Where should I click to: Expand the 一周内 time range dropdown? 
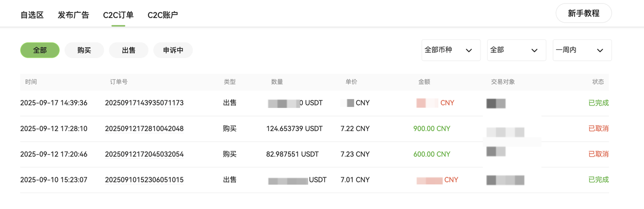[582, 50]
